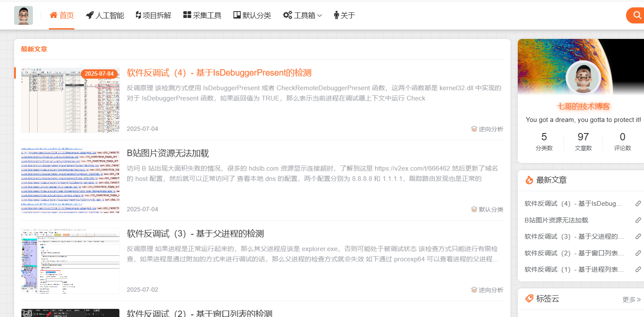Open the 人工智能 menu item
Screen dimensions: 644x317
click(x=105, y=15)
